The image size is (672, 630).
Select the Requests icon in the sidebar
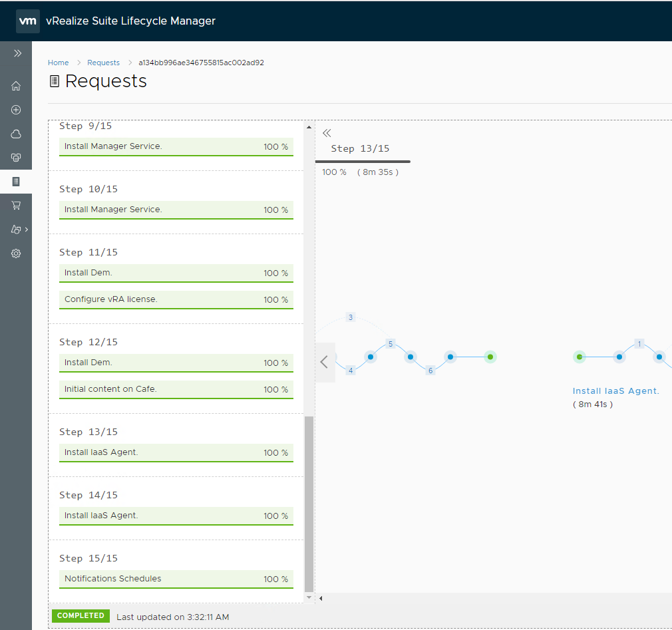tap(16, 182)
